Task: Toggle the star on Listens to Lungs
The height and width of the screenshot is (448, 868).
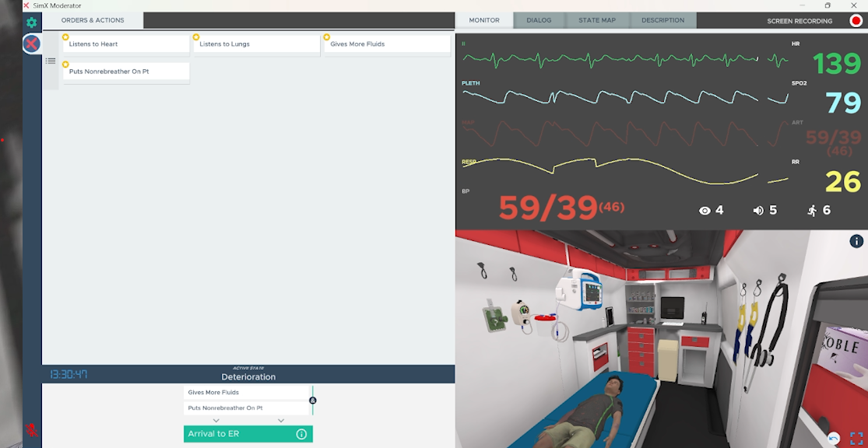Action: (x=196, y=37)
